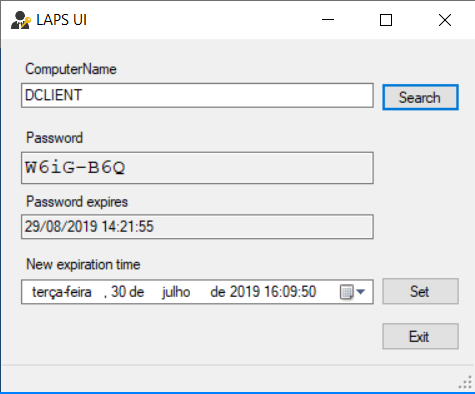Click the resize grip in the status bar corner
This screenshot has height=394, width=475.
[x=466, y=382]
